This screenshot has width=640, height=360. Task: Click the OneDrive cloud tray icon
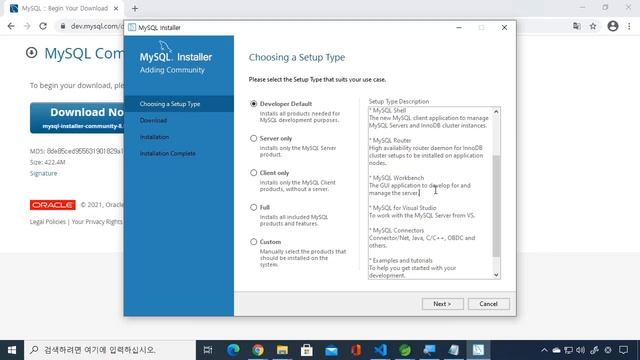point(556,350)
